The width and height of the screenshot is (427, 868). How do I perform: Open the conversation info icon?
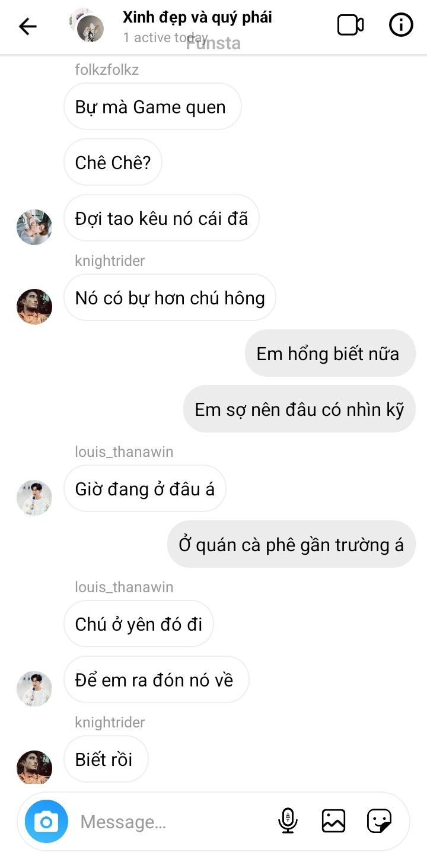click(401, 25)
